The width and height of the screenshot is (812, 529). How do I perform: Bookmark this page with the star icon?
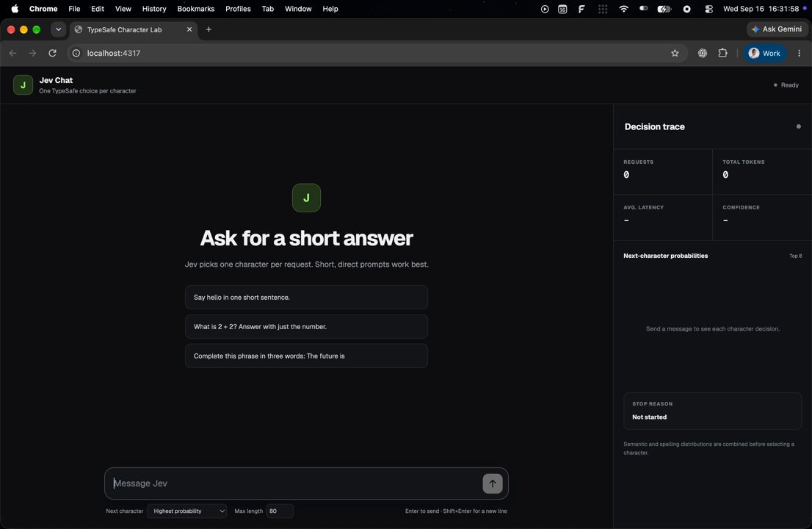tap(675, 53)
